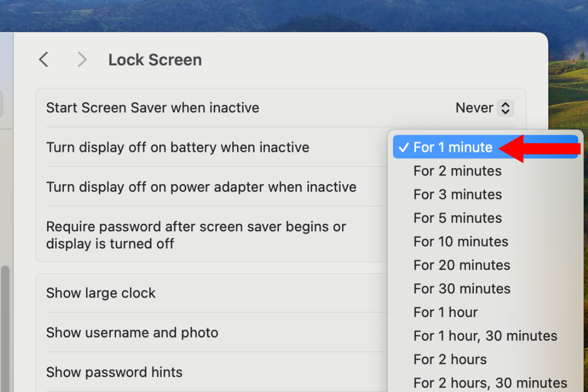This screenshot has height=392, width=588.
Task: Select For 2 minutes option
Action: pos(458,171)
